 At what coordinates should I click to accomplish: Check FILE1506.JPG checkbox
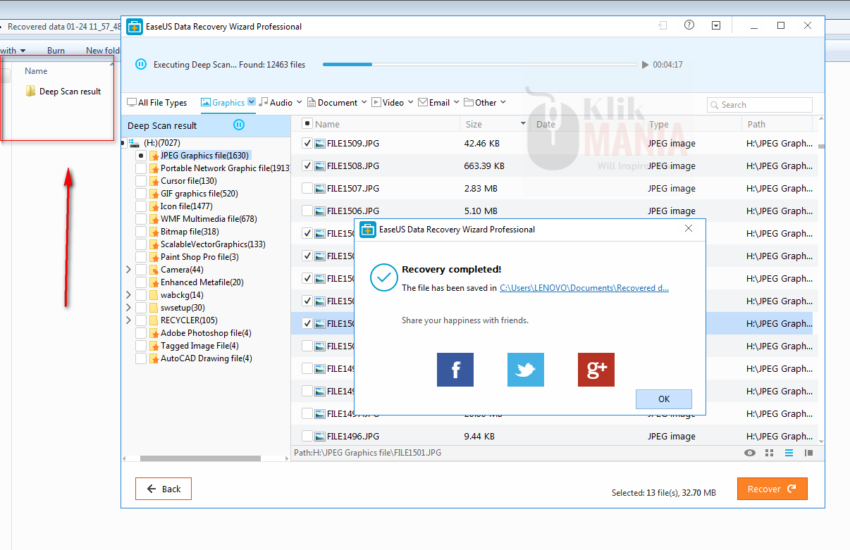pos(307,211)
